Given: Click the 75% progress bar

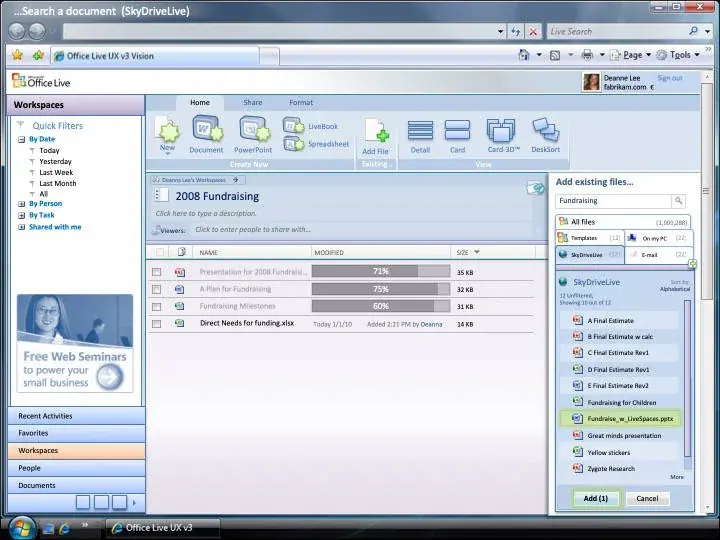Looking at the screenshot, I should [381, 289].
